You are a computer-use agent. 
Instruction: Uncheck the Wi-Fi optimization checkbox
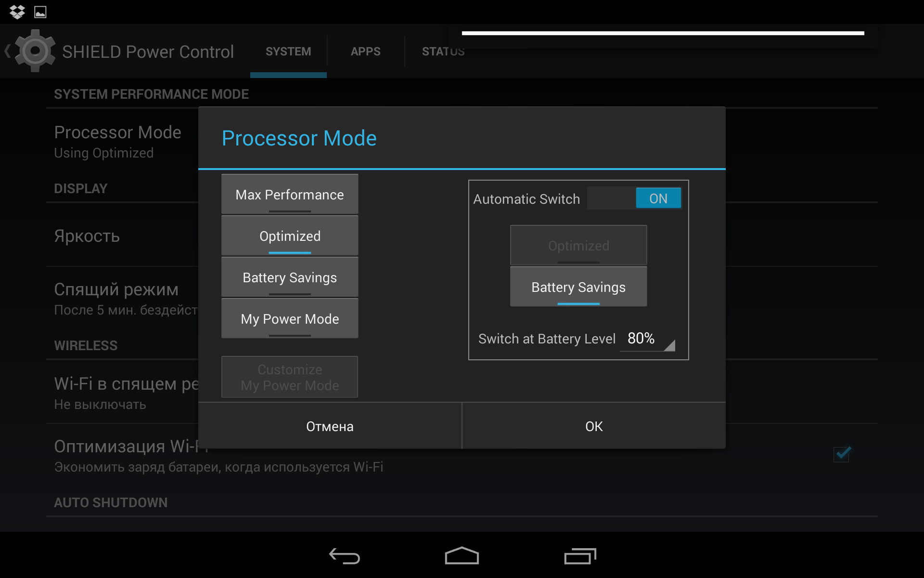(x=842, y=454)
